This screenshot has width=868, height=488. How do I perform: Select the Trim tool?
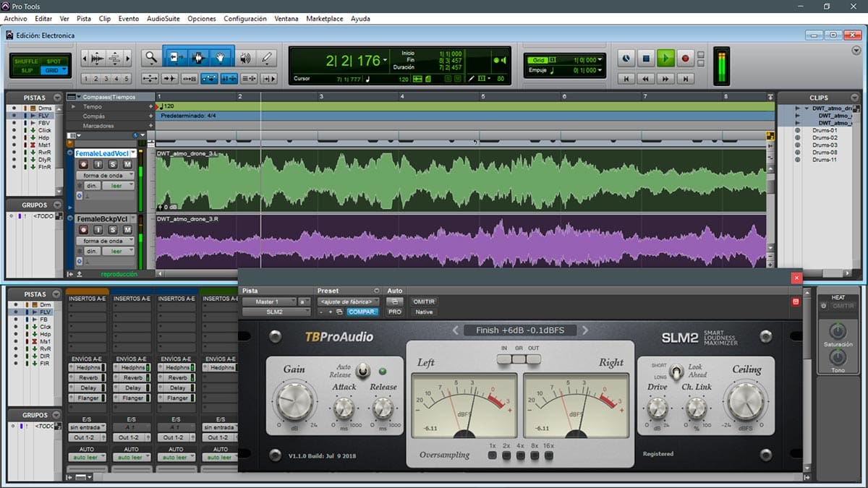coord(176,58)
